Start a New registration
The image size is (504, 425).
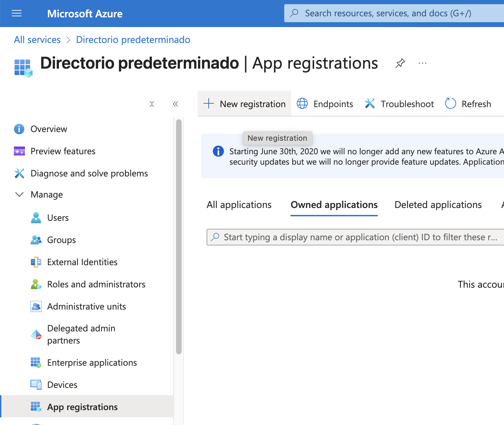click(x=244, y=104)
